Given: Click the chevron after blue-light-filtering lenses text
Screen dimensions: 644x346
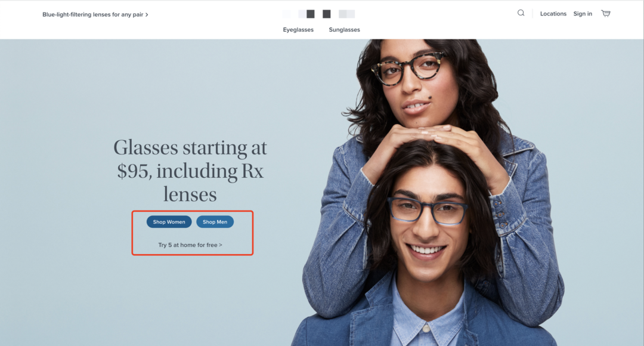Looking at the screenshot, I should point(147,15).
